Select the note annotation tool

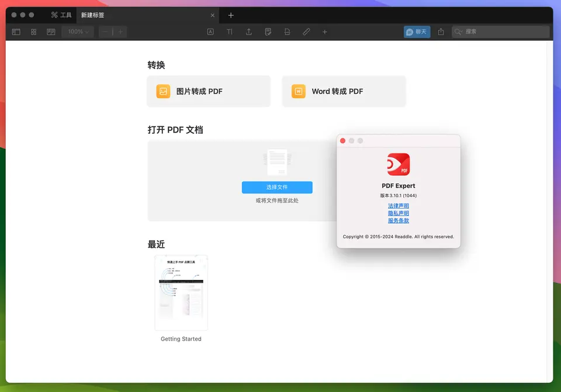pyautogui.click(x=268, y=32)
